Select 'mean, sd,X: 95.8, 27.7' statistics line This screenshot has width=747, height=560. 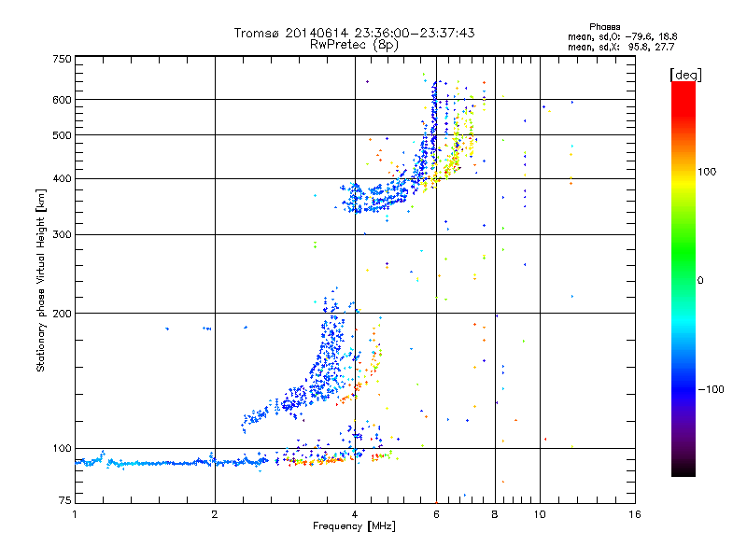coord(621,47)
